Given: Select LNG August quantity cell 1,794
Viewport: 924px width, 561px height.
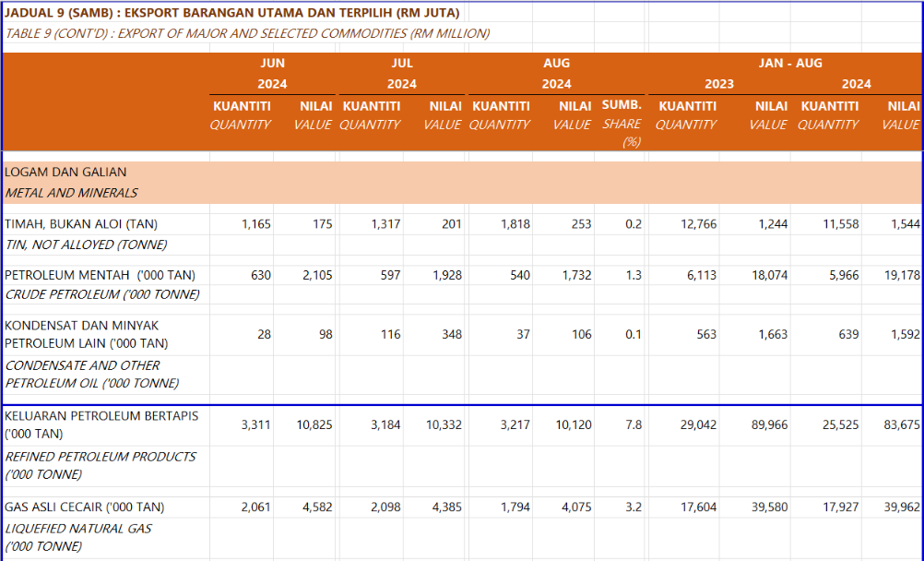Looking at the screenshot, I should (x=515, y=507).
